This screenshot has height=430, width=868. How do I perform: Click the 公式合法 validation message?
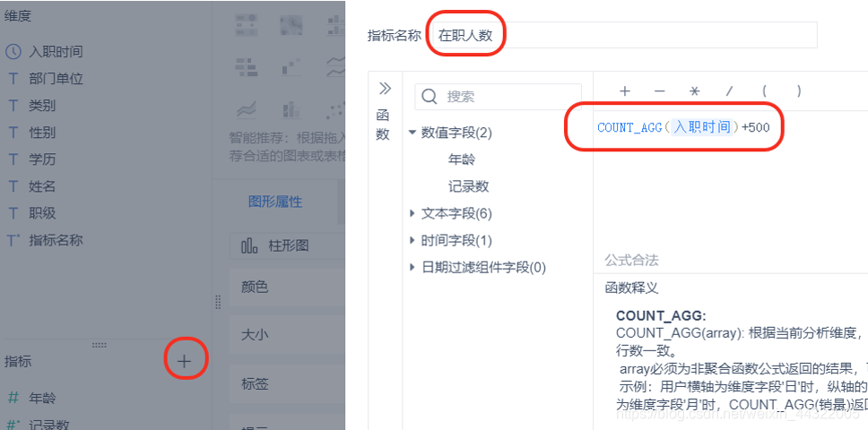[x=631, y=261]
